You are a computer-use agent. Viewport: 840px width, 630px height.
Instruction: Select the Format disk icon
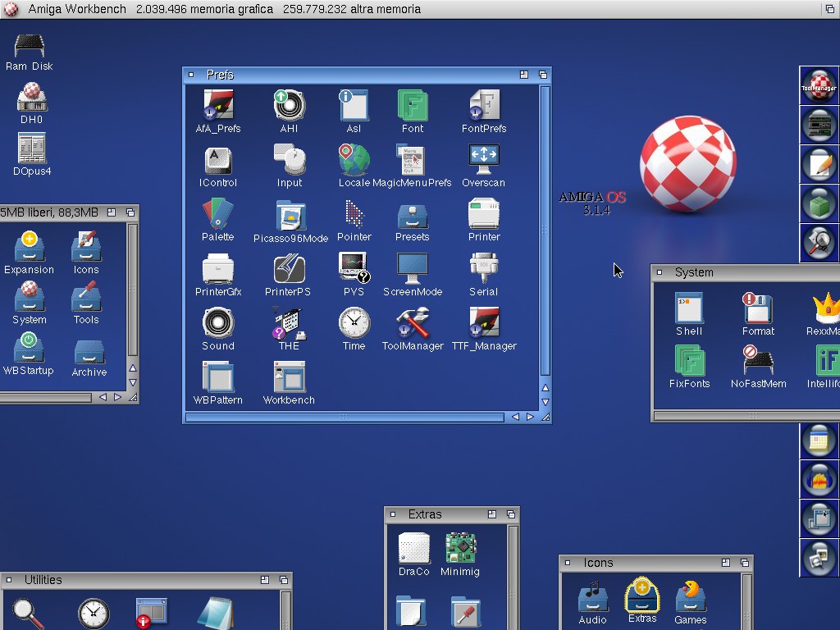coord(758,308)
